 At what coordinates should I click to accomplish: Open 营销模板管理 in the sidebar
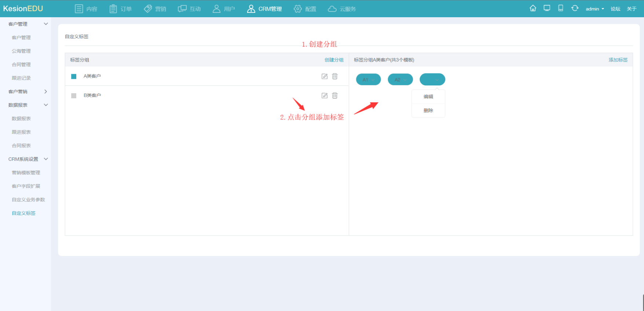pos(26,172)
